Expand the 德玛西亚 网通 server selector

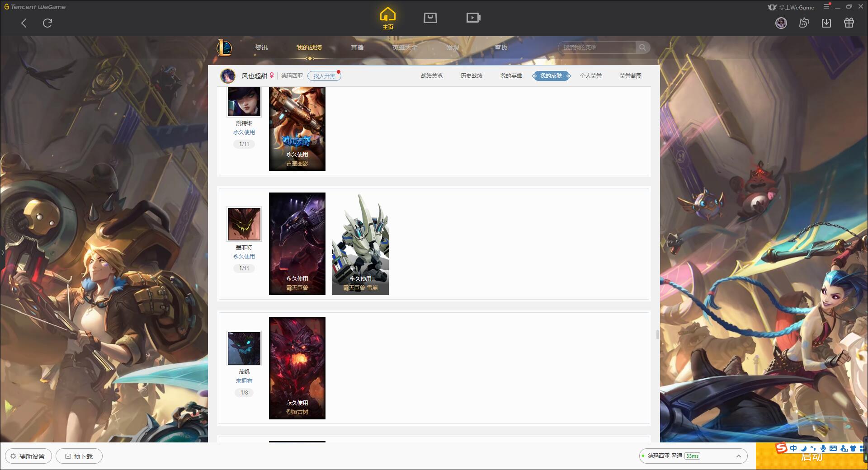point(693,456)
